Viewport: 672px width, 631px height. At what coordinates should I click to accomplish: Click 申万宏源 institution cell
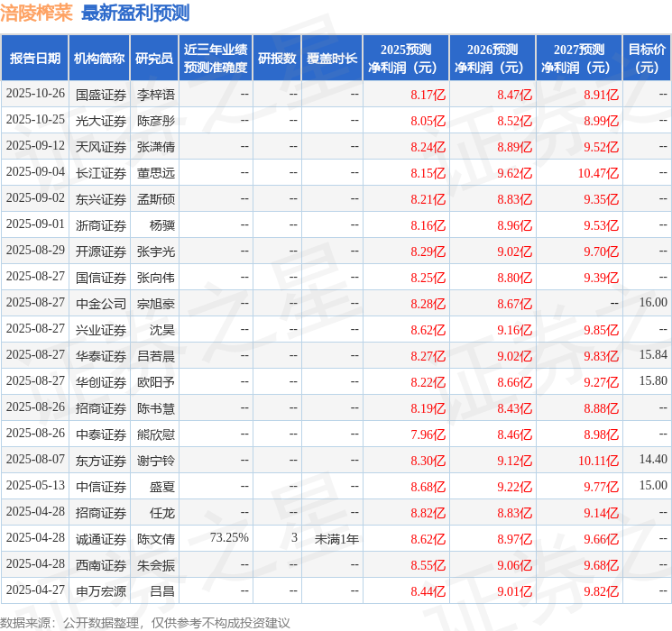101,591
